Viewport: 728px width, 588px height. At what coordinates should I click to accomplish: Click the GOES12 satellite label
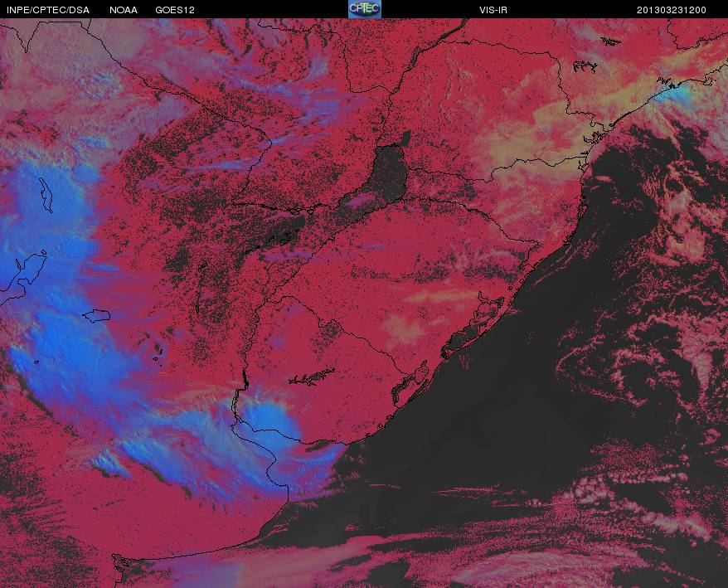point(175,10)
